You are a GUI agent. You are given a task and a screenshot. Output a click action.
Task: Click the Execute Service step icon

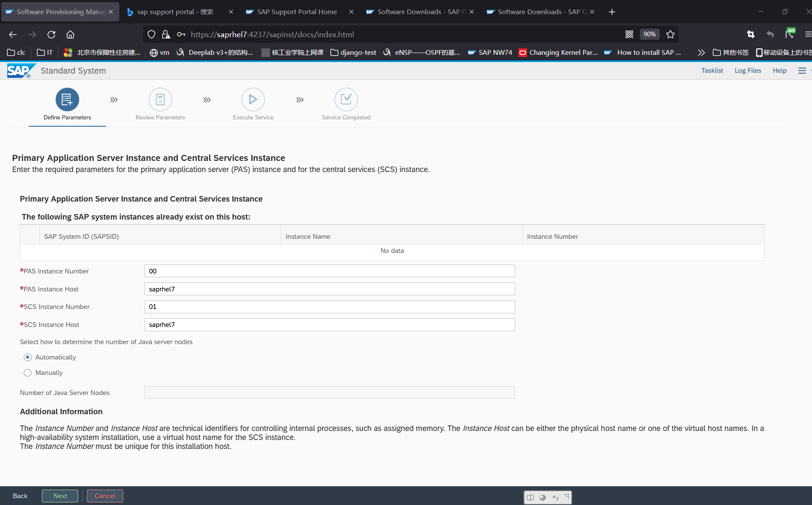pos(253,99)
